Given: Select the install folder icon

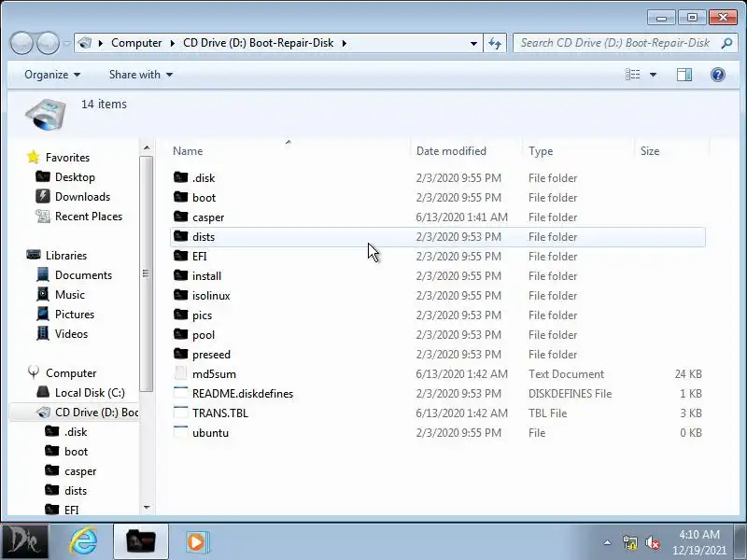Looking at the screenshot, I should 180,275.
